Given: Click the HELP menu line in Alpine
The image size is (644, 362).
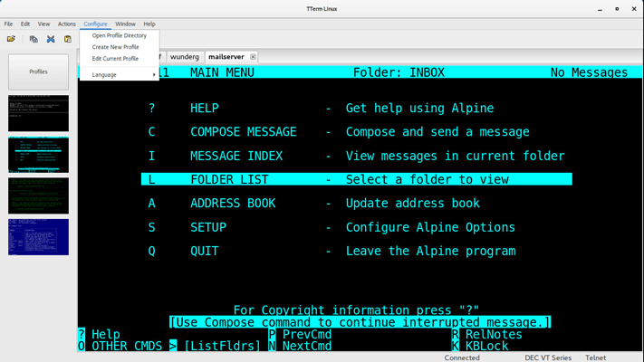Looking at the screenshot, I should pos(321,108).
